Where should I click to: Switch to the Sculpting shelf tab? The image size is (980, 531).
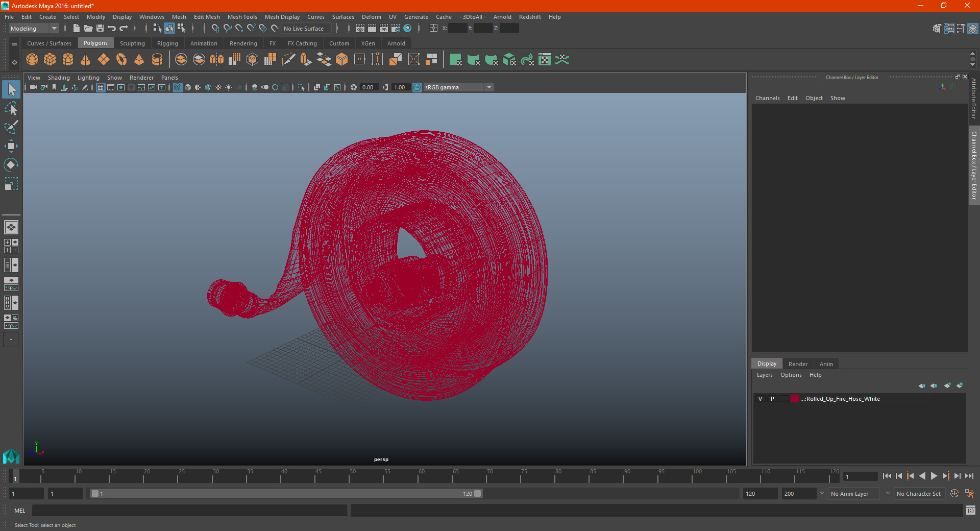[132, 43]
